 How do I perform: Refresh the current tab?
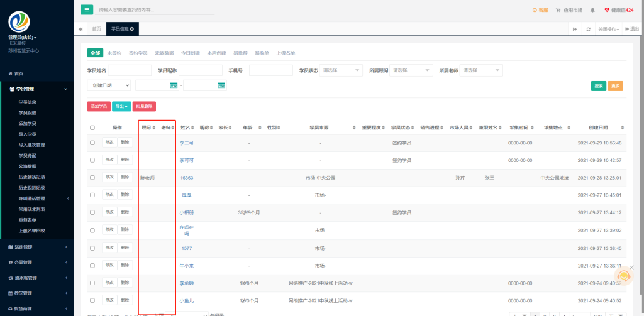pos(589,29)
